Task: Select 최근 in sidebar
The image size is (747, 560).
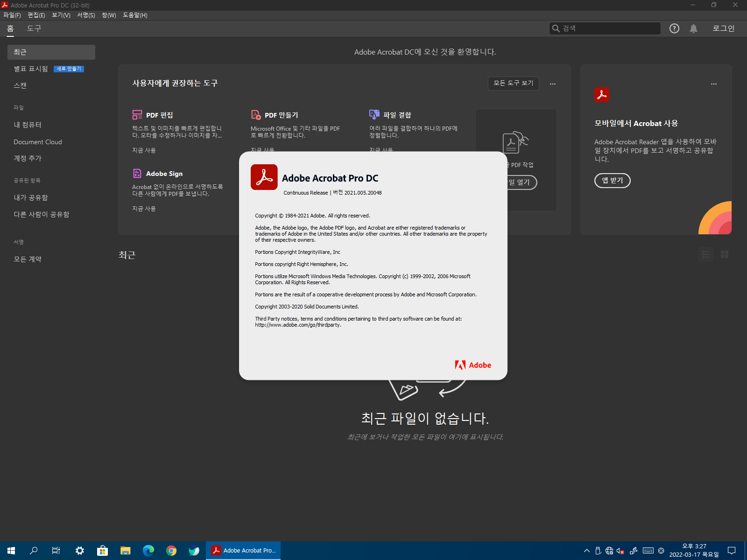Action: (x=51, y=52)
